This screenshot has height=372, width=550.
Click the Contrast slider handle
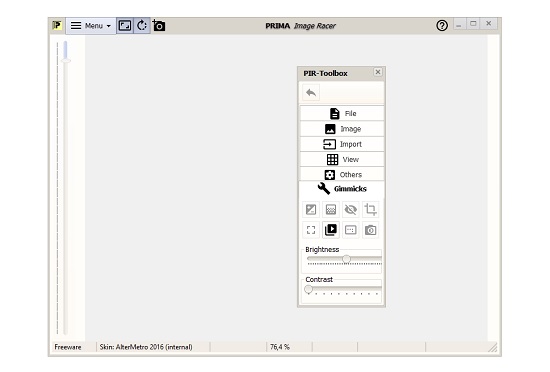click(x=308, y=289)
